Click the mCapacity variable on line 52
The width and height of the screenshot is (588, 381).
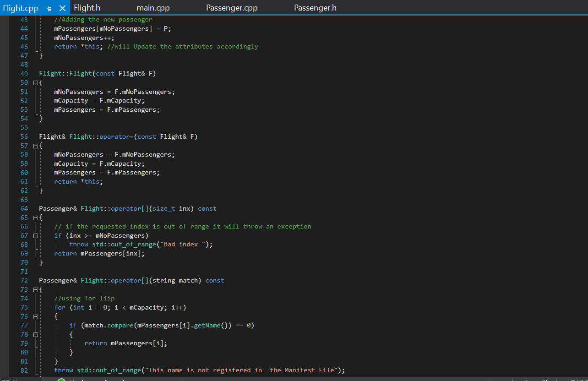click(71, 100)
